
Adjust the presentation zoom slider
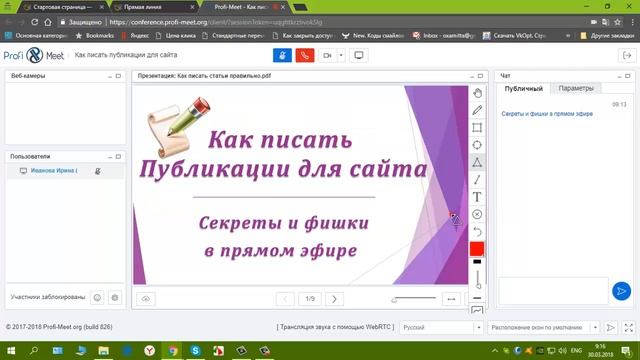tap(413, 299)
